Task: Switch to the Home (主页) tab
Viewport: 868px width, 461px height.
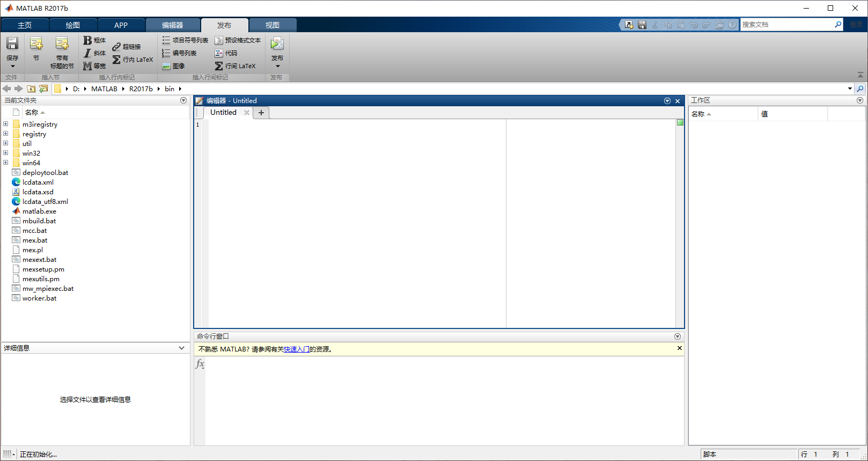Action: tap(25, 25)
